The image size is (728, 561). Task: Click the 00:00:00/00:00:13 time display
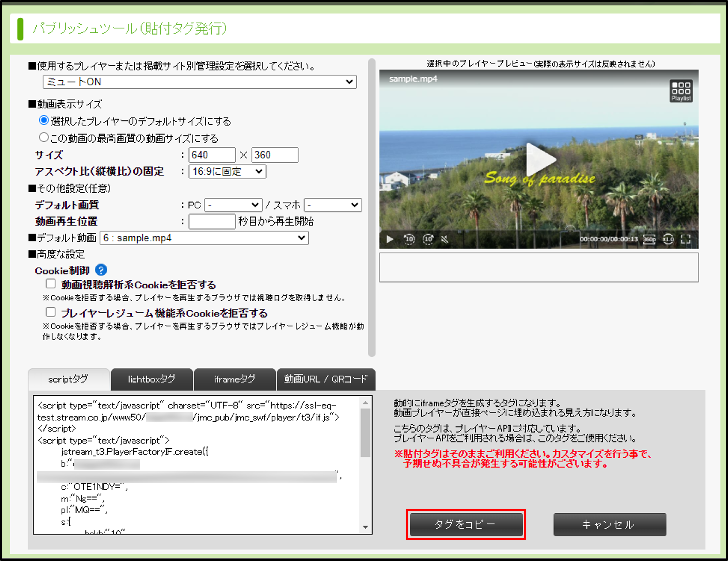pos(609,239)
